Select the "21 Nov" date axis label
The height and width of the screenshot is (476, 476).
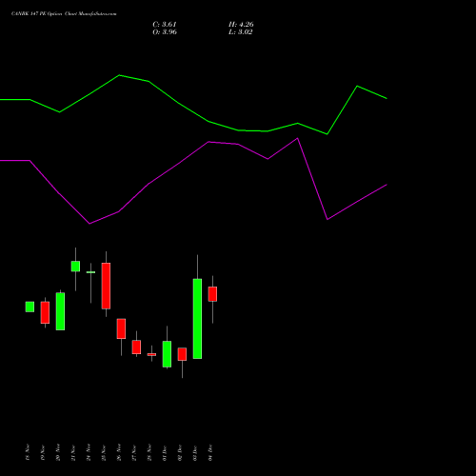click(73, 452)
